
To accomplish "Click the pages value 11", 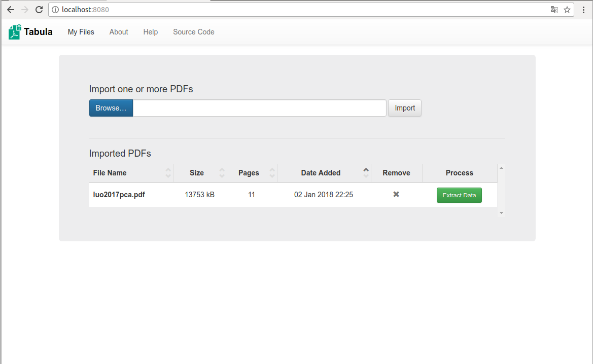I will (252, 195).
